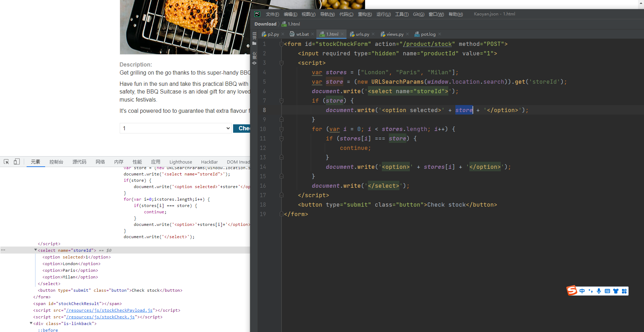Image resolution: width=644 pixels, height=332 pixels.
Task: Toggle the device emulation mode in DevTools
Action: tap(16, 161)
